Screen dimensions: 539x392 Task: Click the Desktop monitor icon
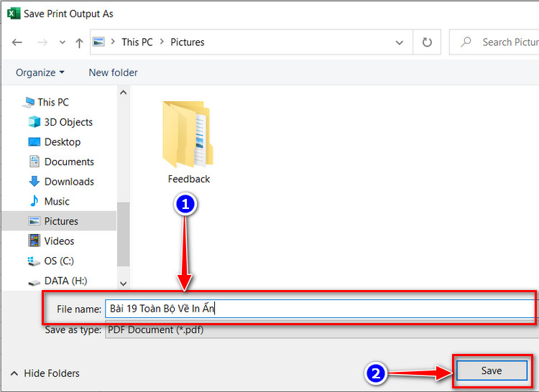[34, 141]
